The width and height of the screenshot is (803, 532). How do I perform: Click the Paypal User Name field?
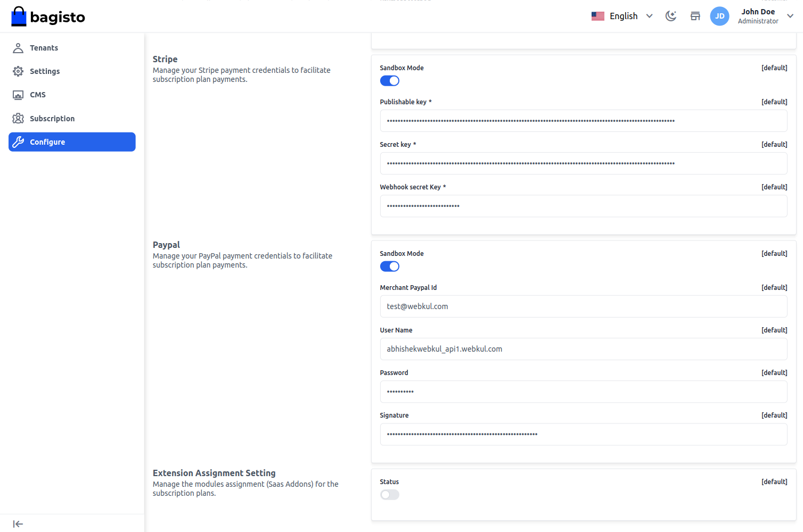(584, 349)
